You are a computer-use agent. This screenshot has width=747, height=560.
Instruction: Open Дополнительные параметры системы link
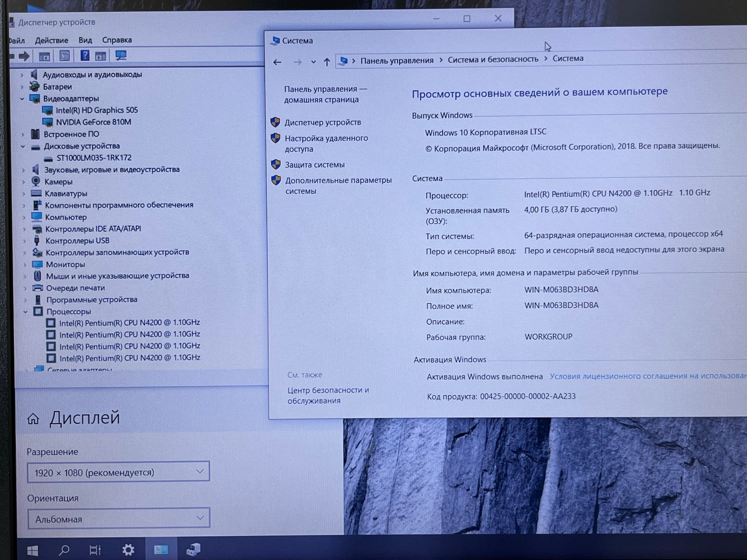338,186
